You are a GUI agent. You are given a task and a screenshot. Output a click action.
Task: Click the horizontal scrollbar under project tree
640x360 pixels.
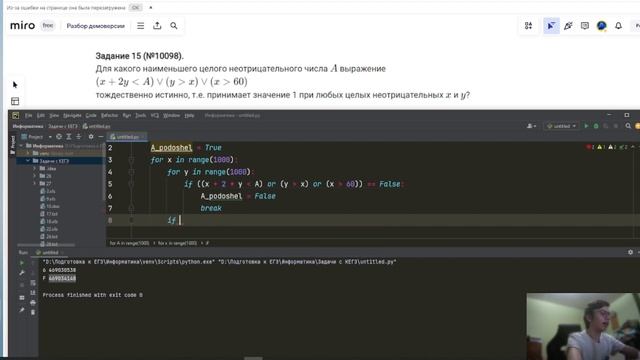click(x=46, y=244)
